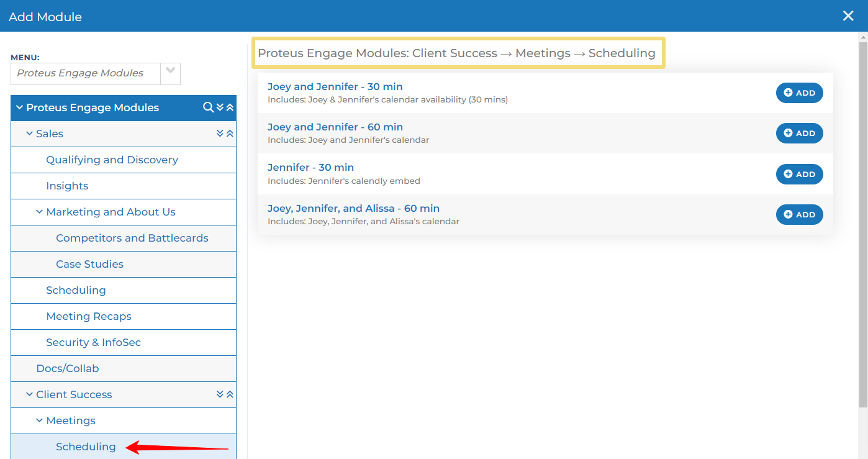Select Case Studies in the sidebar

point(88,264)
